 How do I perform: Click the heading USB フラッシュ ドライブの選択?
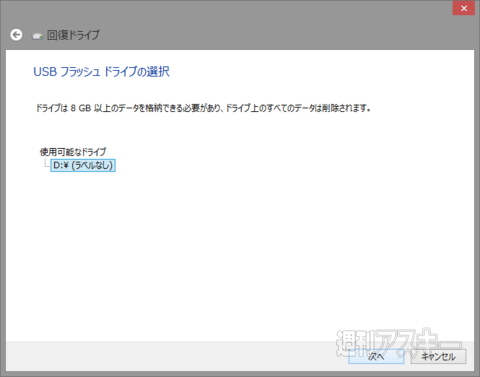tap(101, 72)
